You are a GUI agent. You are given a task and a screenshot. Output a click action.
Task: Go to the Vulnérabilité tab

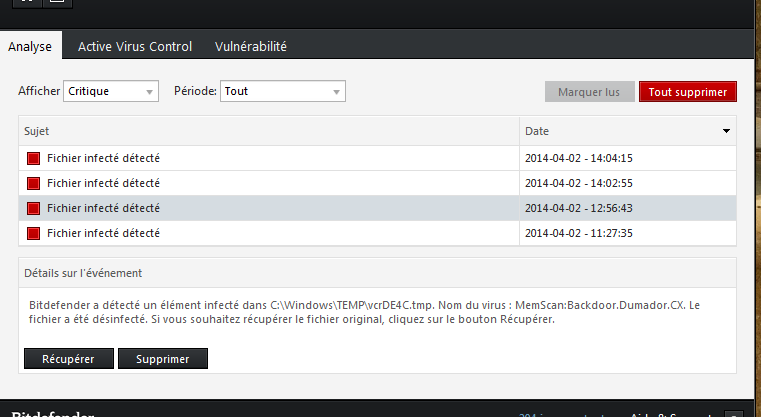[x=251, y=47]
